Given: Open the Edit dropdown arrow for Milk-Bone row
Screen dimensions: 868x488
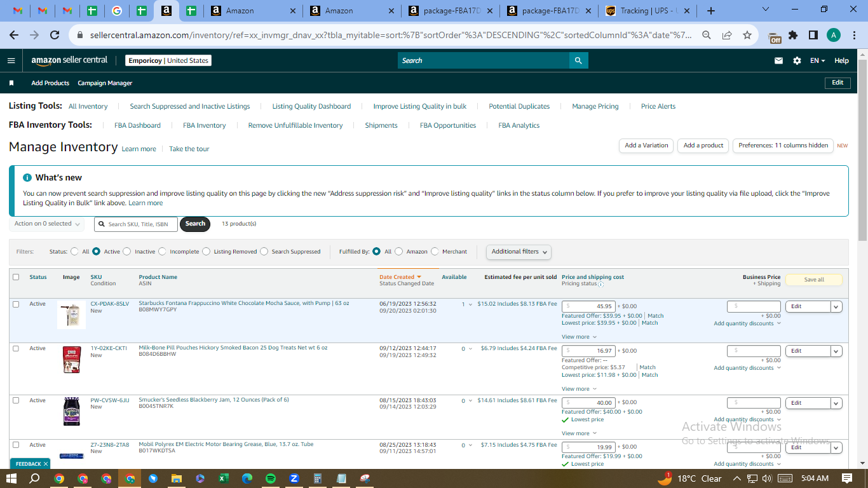Looking at the screenshot, I should tap(836, 351).
